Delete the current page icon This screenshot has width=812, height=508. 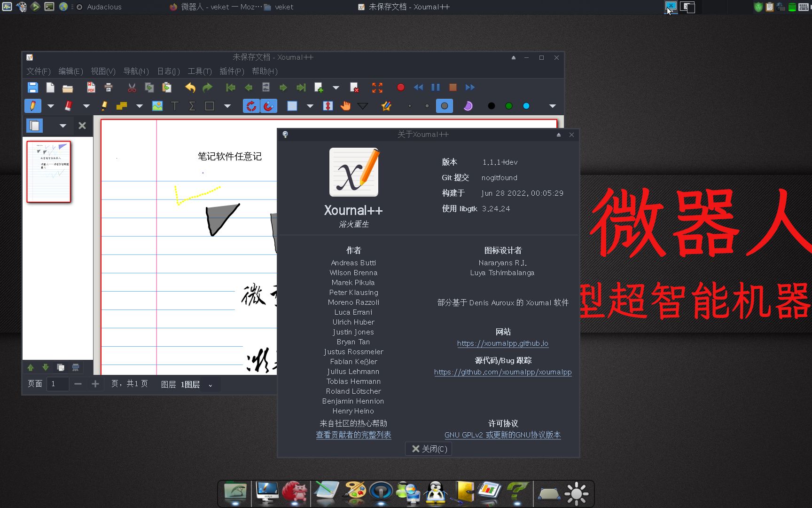tap(355, 87)
